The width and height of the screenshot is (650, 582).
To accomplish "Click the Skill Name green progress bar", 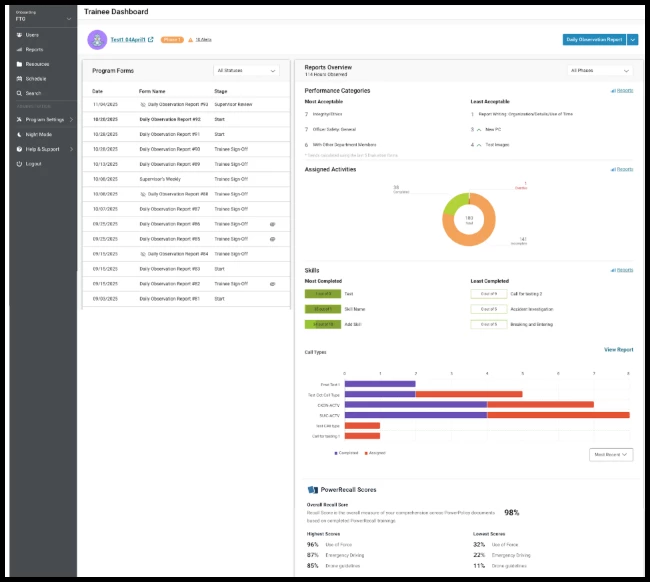I will coord(323,309).
